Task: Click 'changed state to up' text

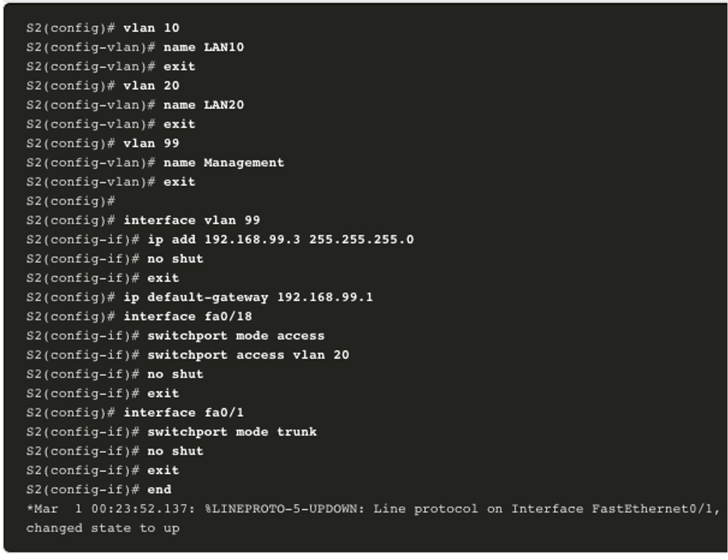Action: tap(103, 528)
